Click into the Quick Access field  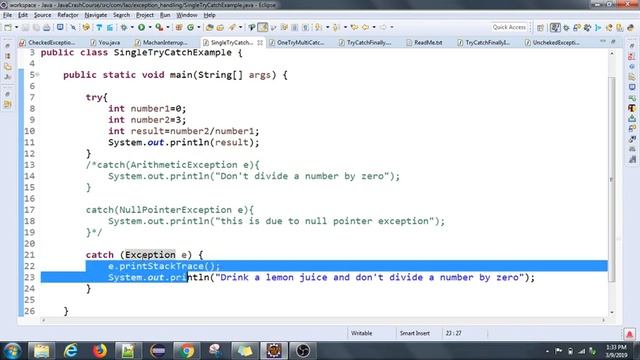coord(509,27)
